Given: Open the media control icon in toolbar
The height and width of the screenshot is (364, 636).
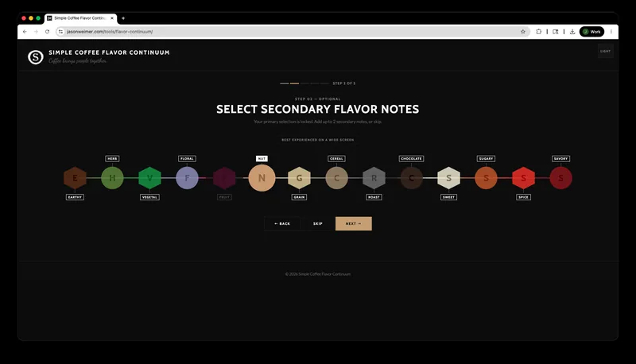Looking at the screenshot, I should pos(555,32).
